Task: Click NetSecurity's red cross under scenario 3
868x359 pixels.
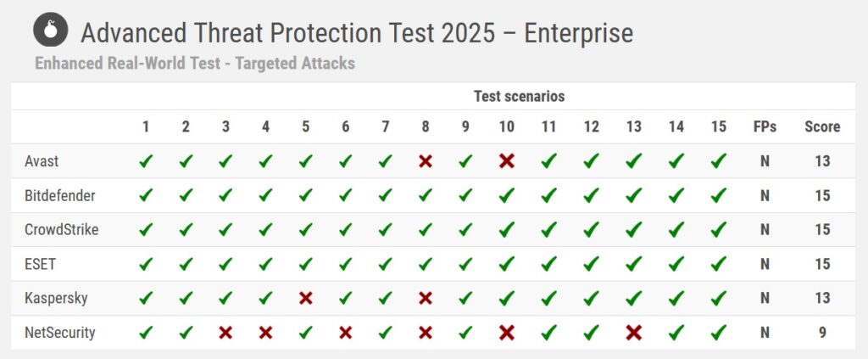Action: [225, 333]
